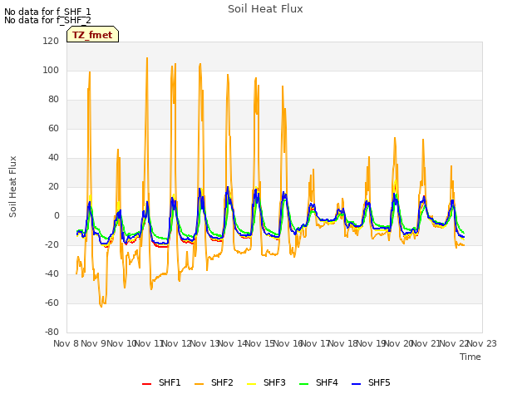
Task: Click the Nov 20 x-axis date label
Action: pyautogui.click(x=399, y=343)
